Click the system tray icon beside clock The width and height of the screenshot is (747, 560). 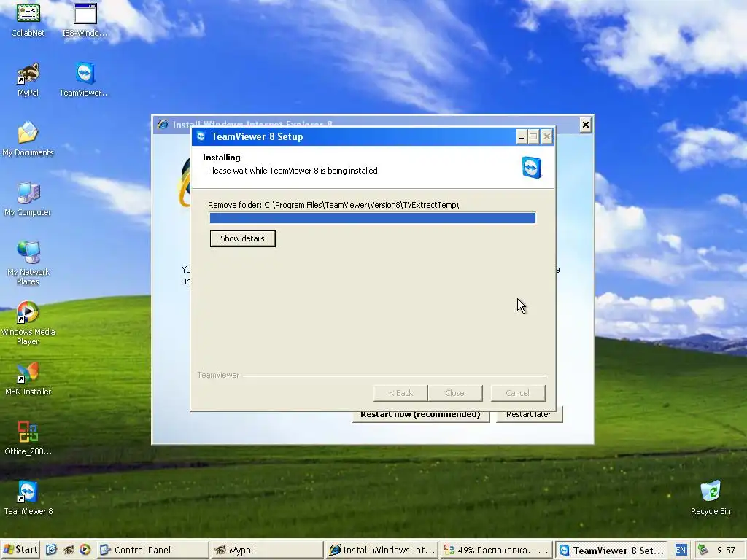pos(703,550)
